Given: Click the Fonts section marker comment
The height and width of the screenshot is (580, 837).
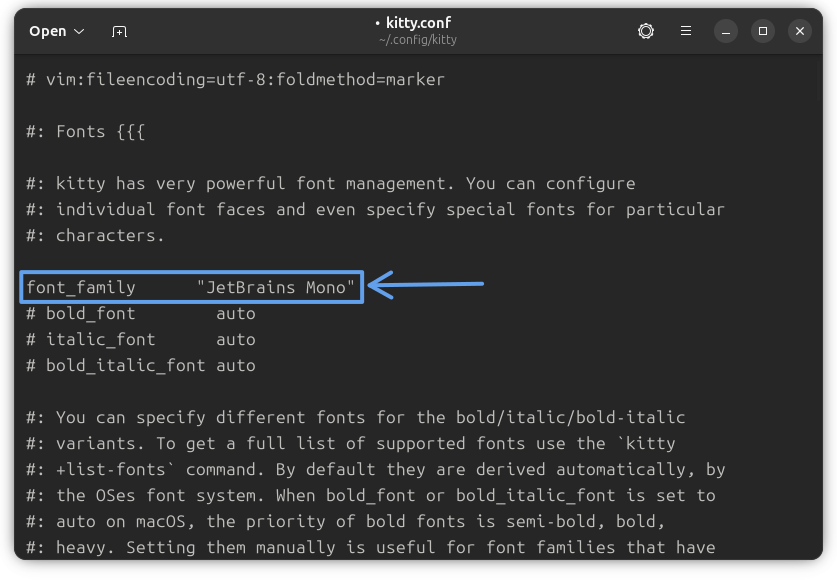Looking at the screenshot, I should coord(86,131).
